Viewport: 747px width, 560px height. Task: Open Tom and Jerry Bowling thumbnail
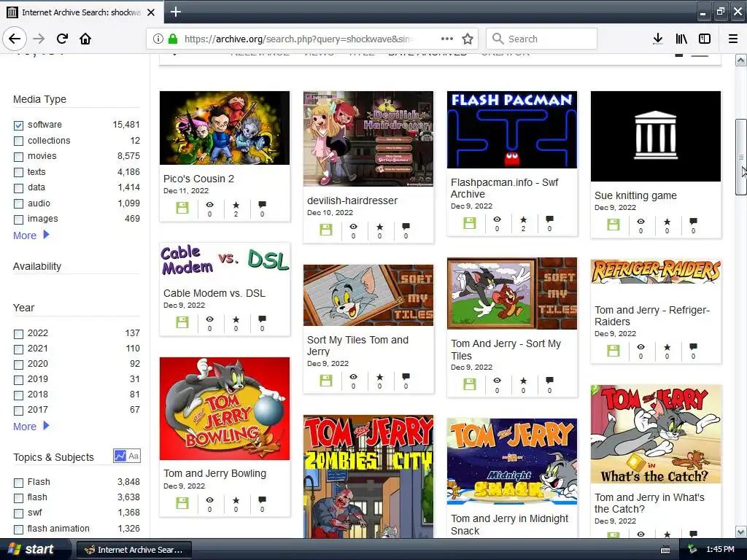point(225,408)
